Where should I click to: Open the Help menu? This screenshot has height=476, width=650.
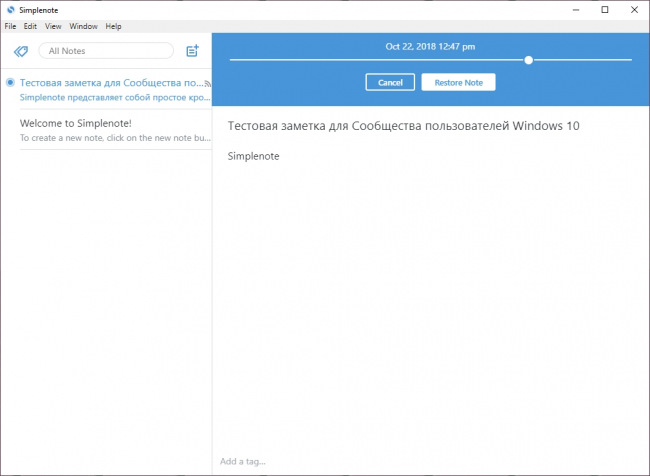pyautogui.click(x=113, y=26)
